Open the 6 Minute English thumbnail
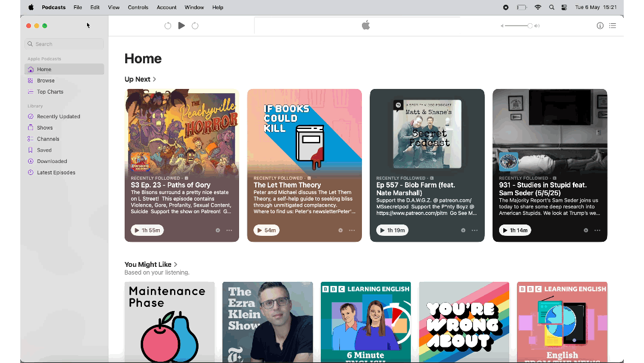This screenshot has width=644, height=363. click(366, 322)
